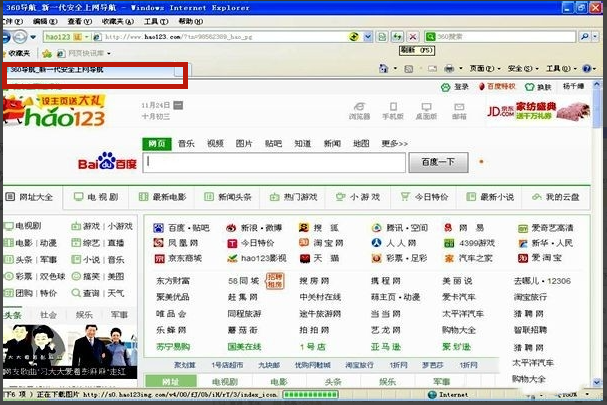Screen dimensions: 607x405
Task: Click the page scrollbar down arrow
Action: 597,383
